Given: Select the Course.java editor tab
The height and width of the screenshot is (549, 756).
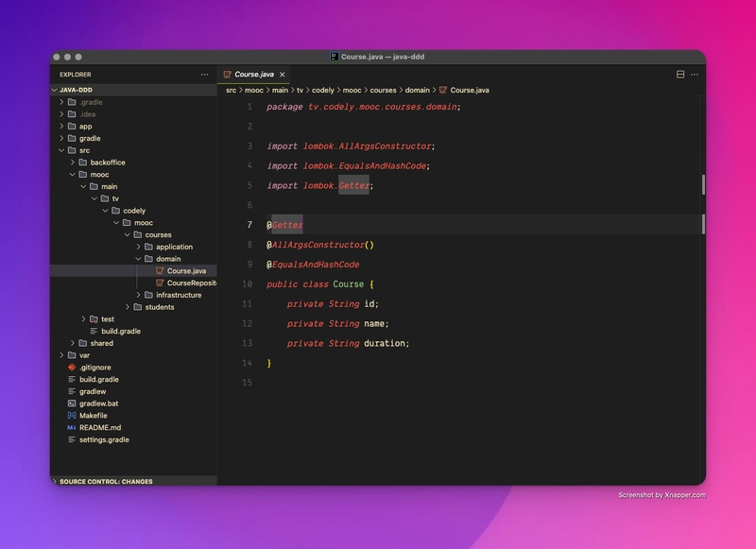Looking at the screenshot, I should tap(254, 75).
